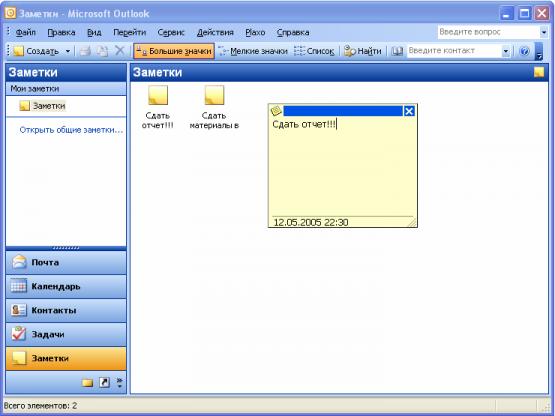Select the Сдать отчет!!! note icon
This screenshot has width=555, height=416.
coord(158,107)
